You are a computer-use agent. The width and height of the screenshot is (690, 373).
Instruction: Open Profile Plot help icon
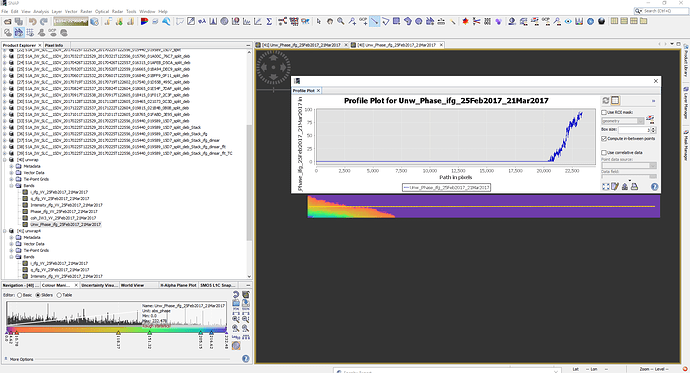654,186
